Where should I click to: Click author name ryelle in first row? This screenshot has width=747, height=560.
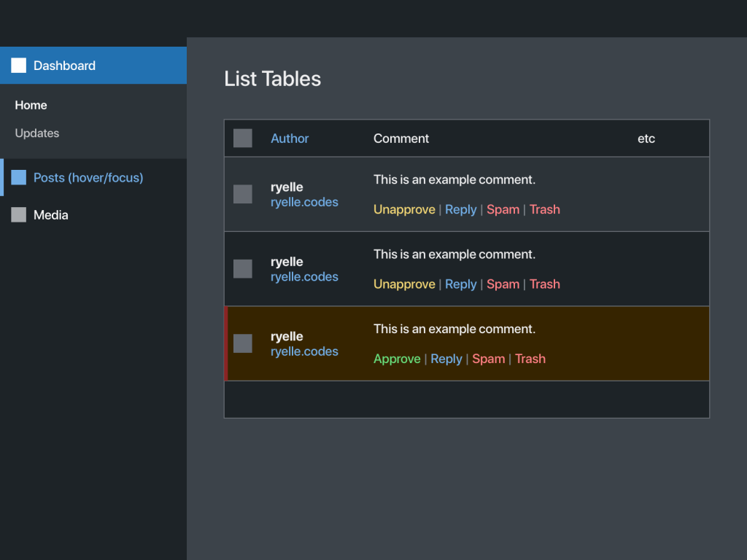coord(287,187)
